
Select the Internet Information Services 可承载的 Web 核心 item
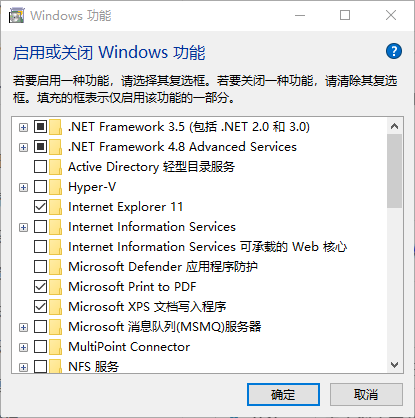point(207,247)
